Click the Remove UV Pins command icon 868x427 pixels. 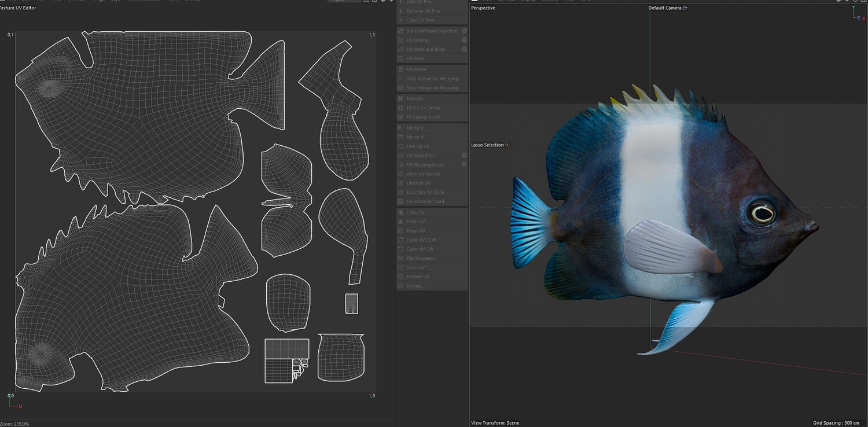click(400, 11)
